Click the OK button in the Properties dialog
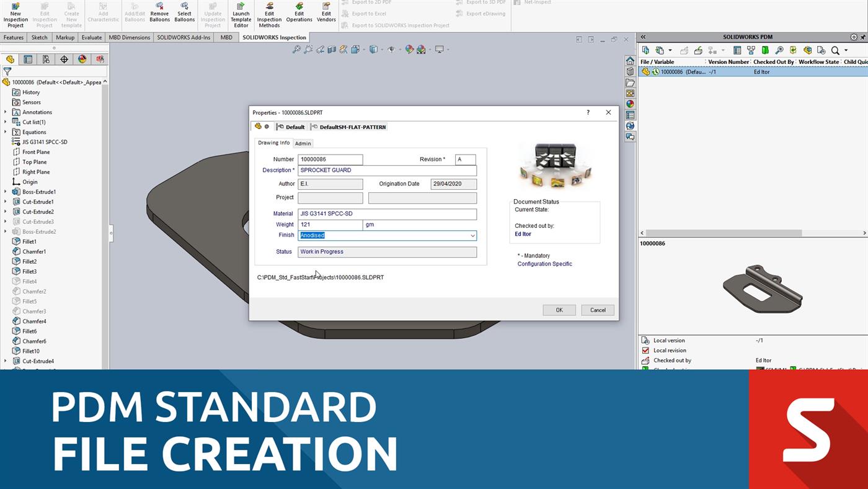The image size is (868, 489). pyautogui.click(x=558, y=310)
